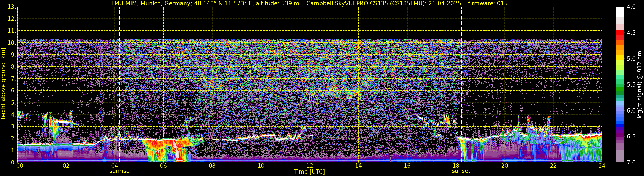
Task: Click the '06' time axis tick label
Action: click(x=163, y=166)
